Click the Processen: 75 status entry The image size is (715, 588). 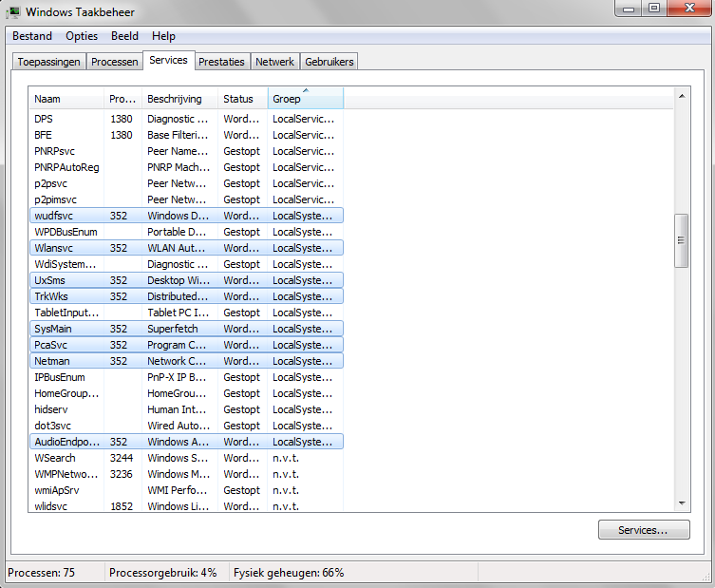coord(41,573)
